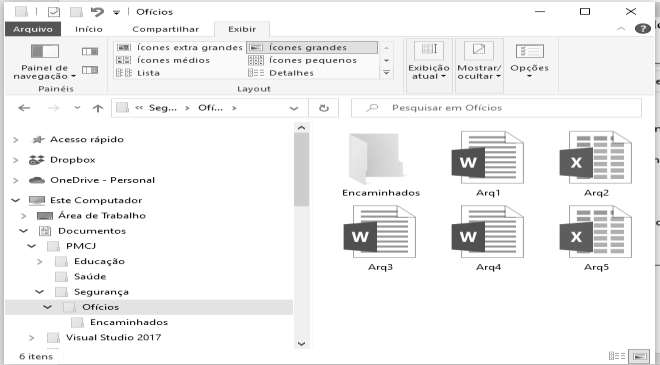This screenshot has width=660, height=365.
Task: Expand the Área de Trabalho node
Action: [x=24, y=216]
